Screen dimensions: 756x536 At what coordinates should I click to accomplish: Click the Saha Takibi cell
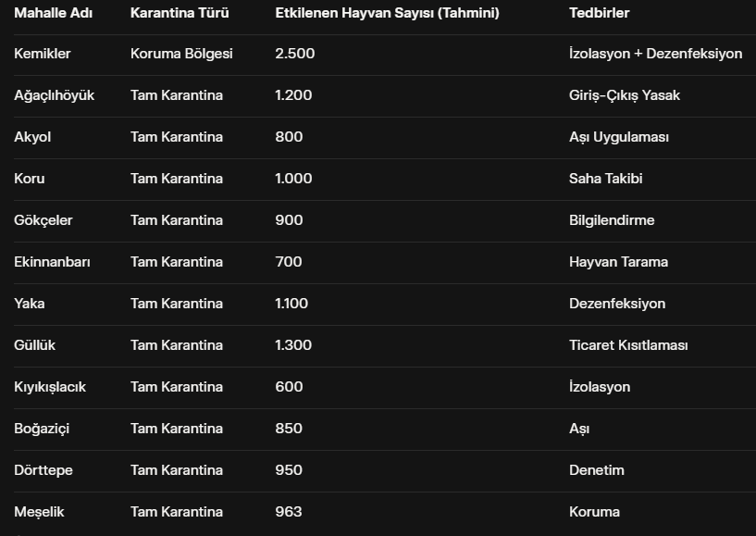[605, 179]
